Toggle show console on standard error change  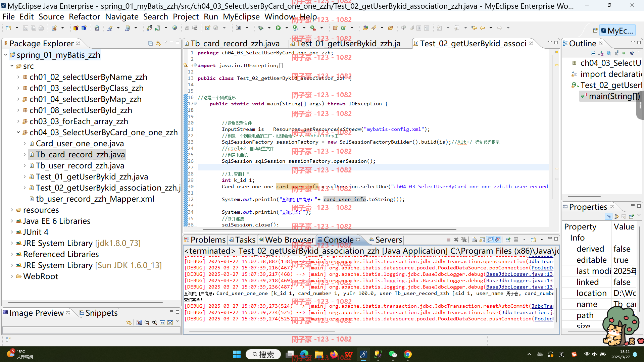pos(498,240)
